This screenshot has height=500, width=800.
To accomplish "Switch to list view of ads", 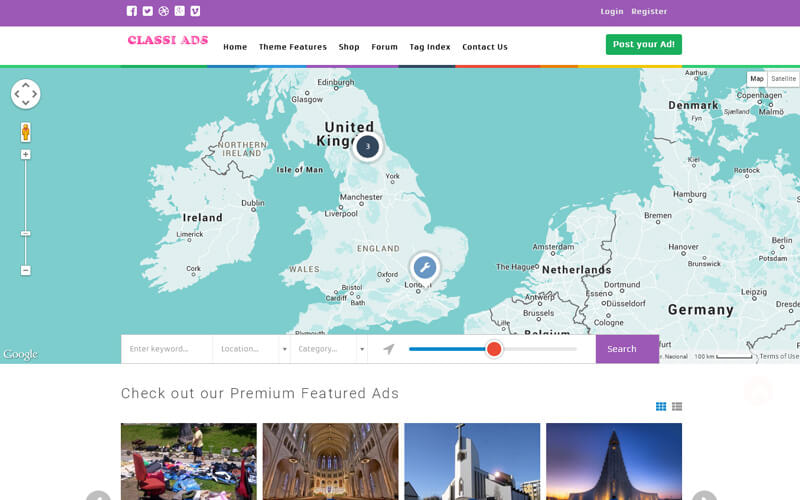I will coord(677,406).
